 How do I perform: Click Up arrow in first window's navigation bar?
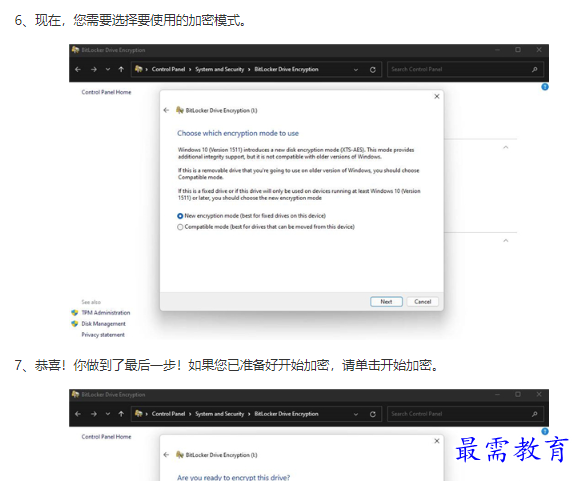click(121, 69)
